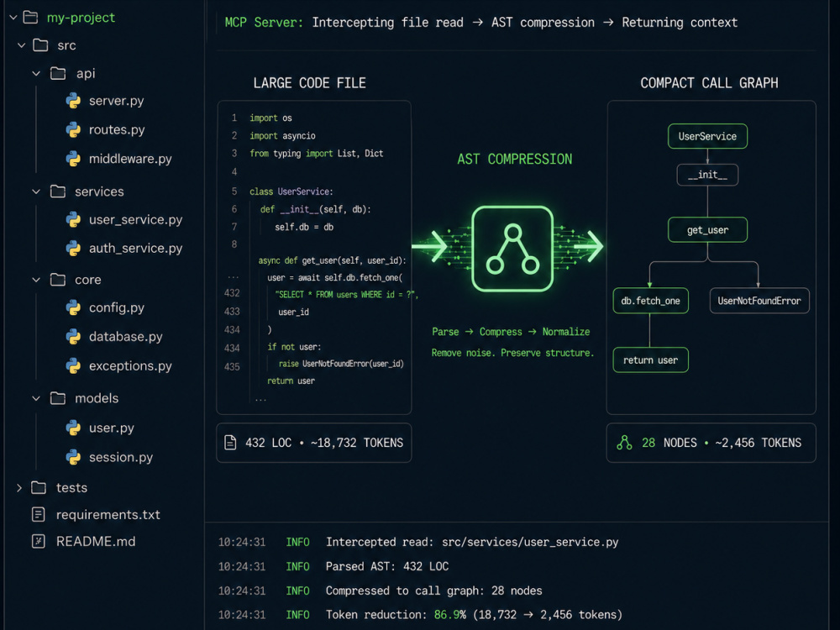Click the api folder icon
Image resolution: width=840 pixels, height=630 pixels.
tap(58, 73)
